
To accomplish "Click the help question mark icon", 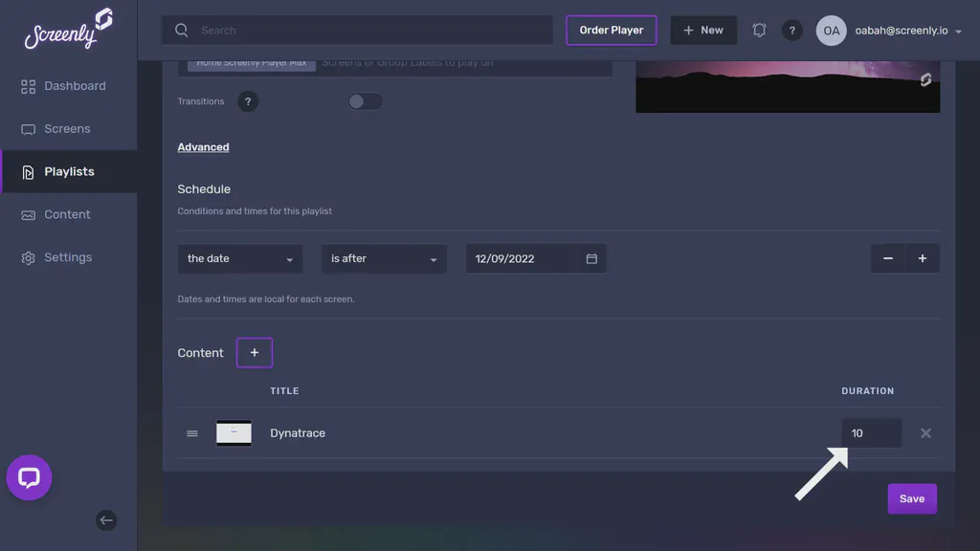I will (792, 30).
